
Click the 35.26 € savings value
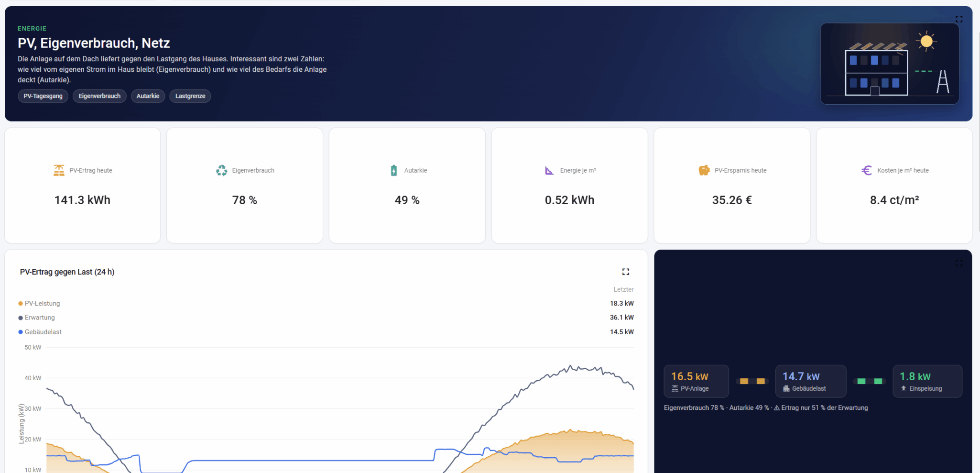pos(732,200)
